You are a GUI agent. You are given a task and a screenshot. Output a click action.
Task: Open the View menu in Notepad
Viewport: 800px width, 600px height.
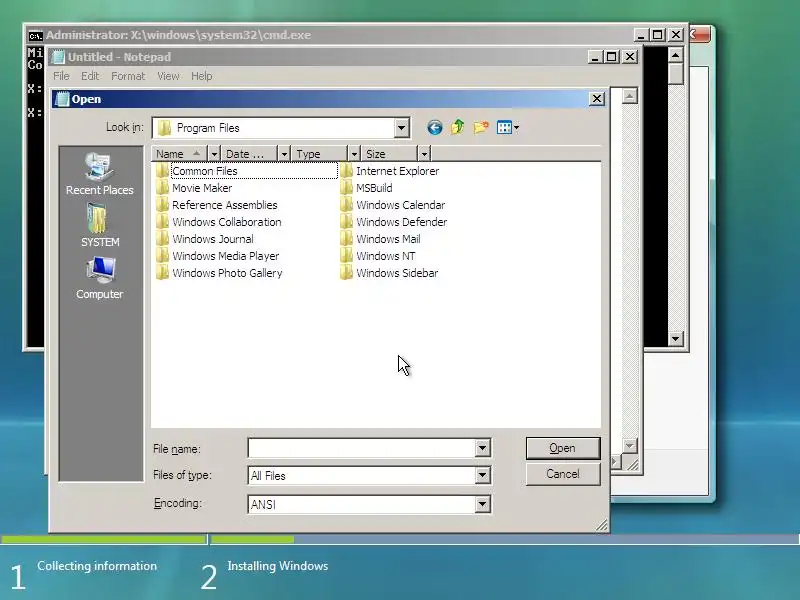click(x=168, y=76)
